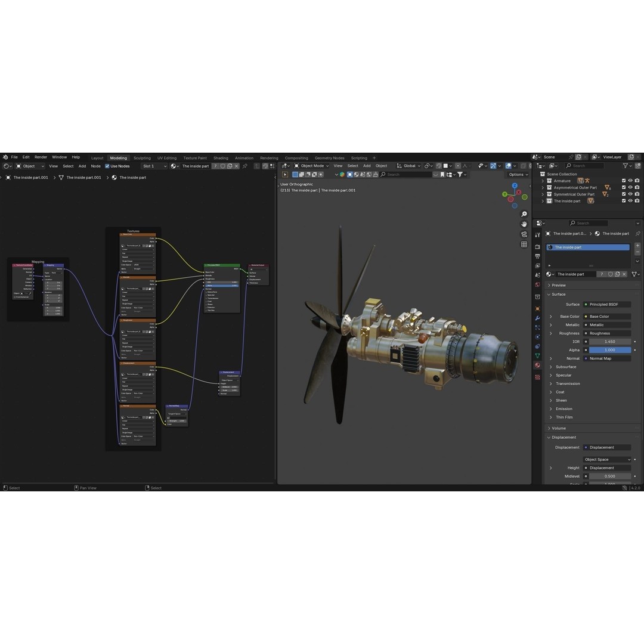Unlink the material with X in the Properties panel

click(624, 274)
